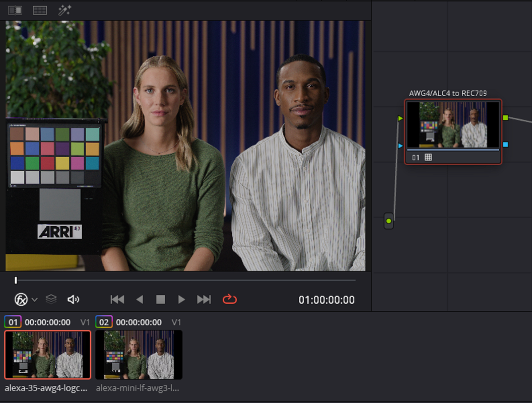Click the green RGB input on the node
This screenshot has height=403, width=532.
(x=401, y=118)
